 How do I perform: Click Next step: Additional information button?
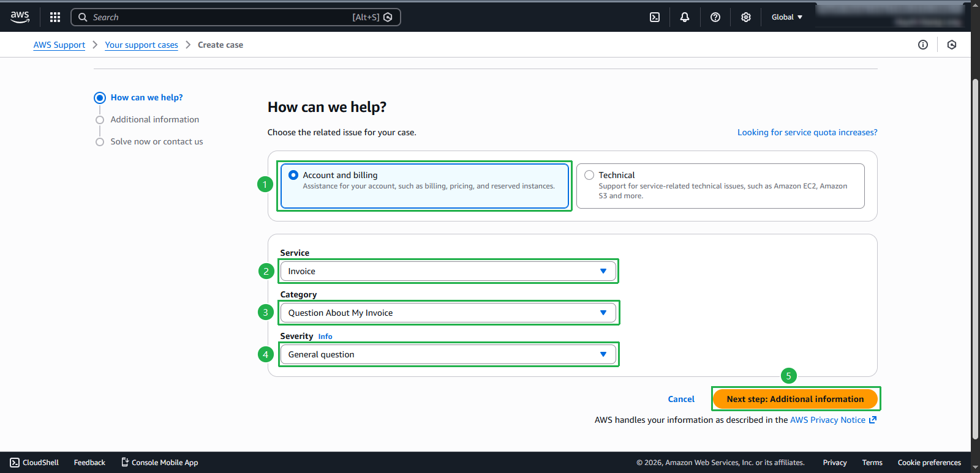[x=795, y=399]
